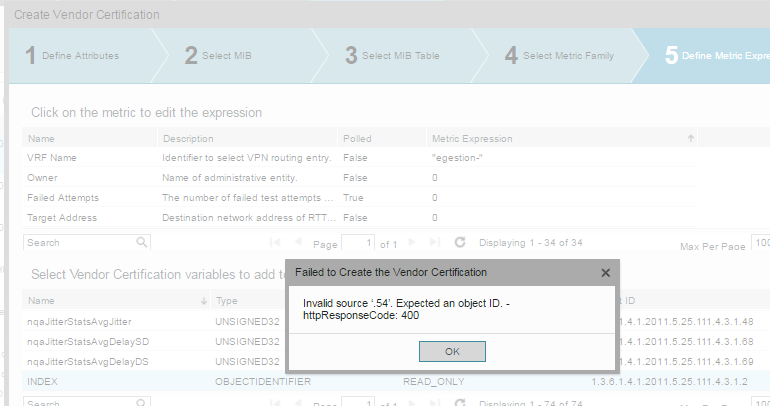Click the search magnifier in metrics table

click(x=141, y=242)
